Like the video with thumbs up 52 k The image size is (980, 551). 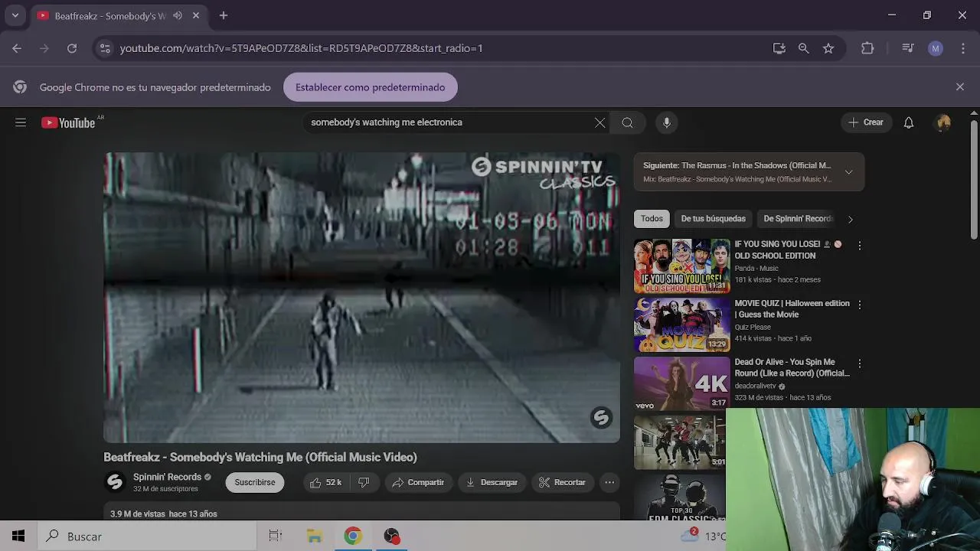pos(325,482)
